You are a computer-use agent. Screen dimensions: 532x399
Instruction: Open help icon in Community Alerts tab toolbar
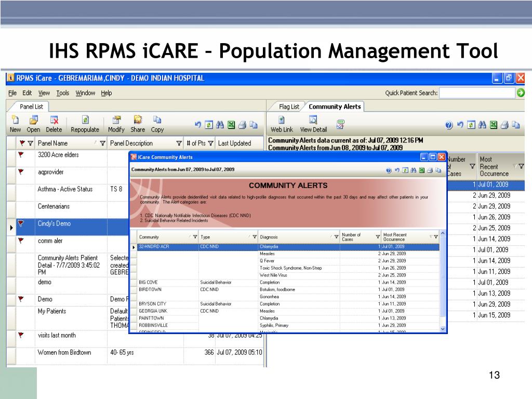tap(449, 125)
